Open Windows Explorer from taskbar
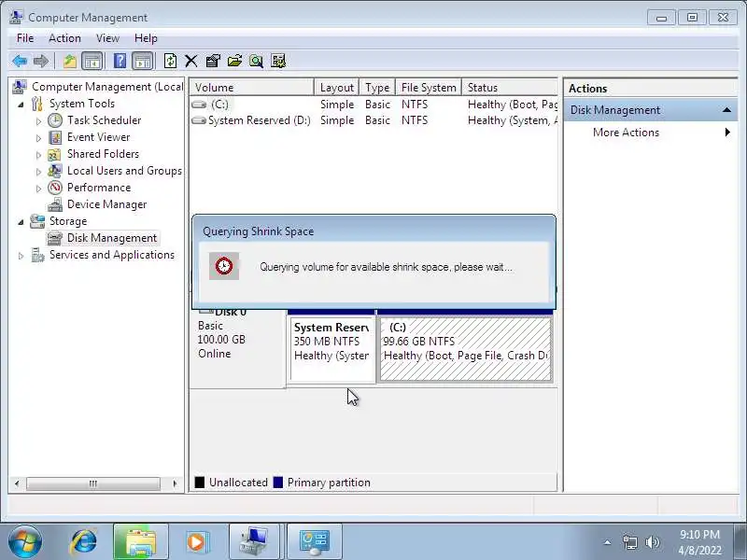The image size is (747, 560). pos(141,541)
